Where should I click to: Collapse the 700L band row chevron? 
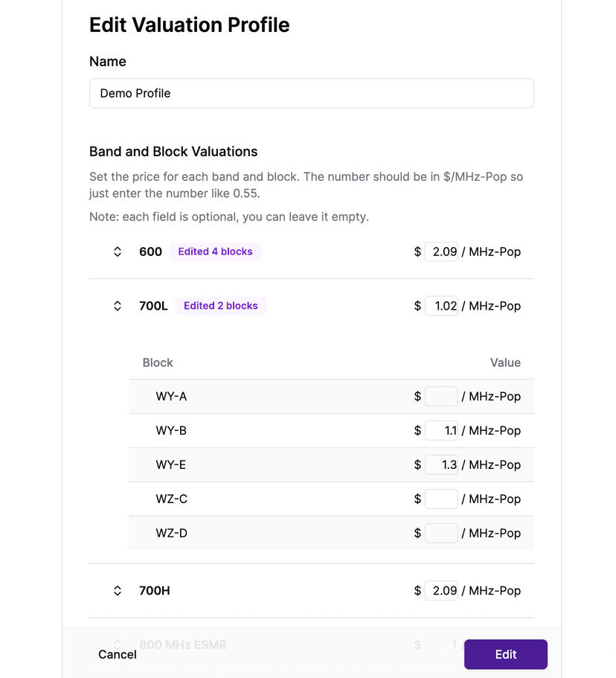[x=118, y=306]
